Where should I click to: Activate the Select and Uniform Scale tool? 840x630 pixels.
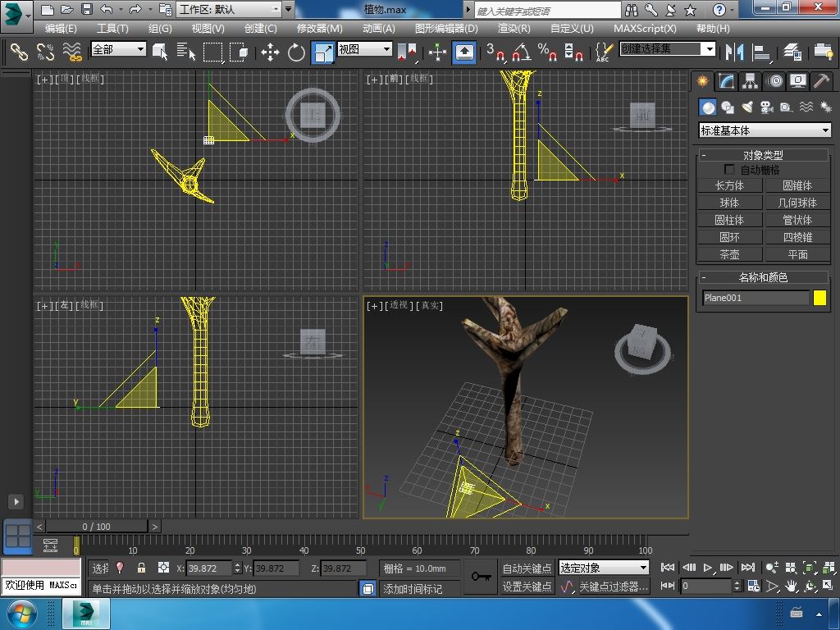pyautogui.click(x=323, y=52)
